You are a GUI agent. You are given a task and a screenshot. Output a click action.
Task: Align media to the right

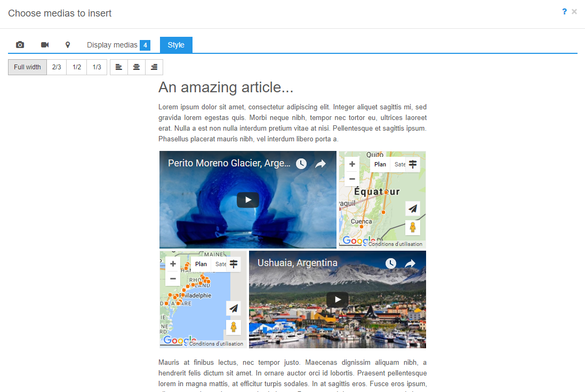154,67
